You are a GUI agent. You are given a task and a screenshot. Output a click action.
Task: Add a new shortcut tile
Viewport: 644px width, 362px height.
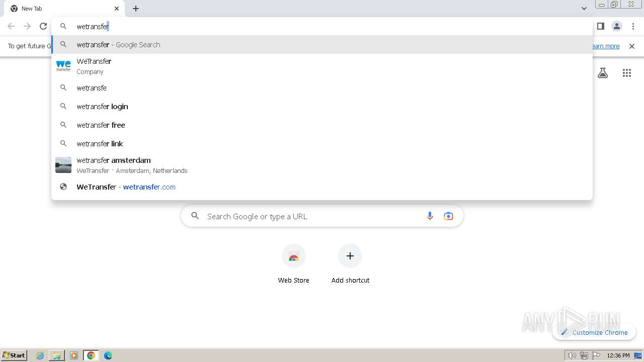(350, 264)
